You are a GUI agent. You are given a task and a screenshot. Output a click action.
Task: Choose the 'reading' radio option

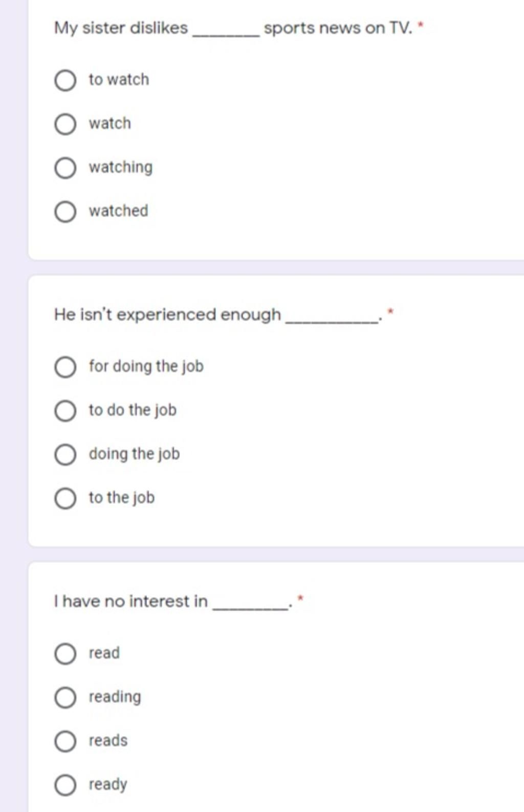click(65, 697)
